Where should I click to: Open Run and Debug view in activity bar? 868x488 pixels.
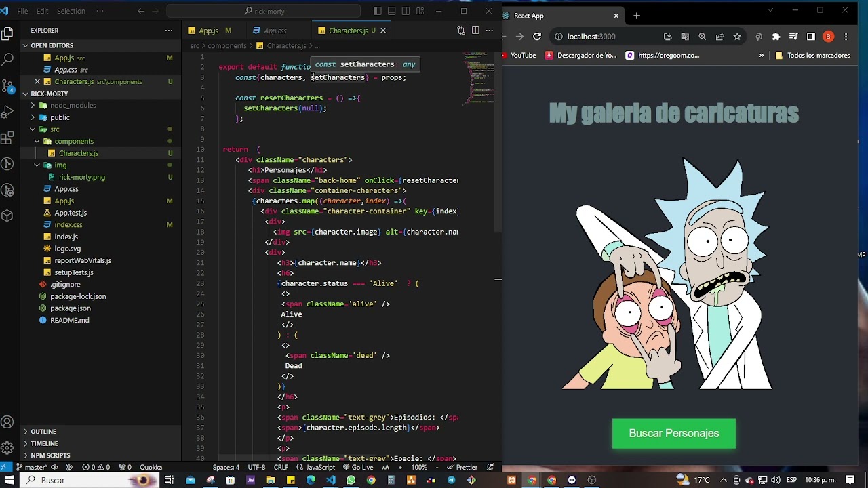coord(7,112)
